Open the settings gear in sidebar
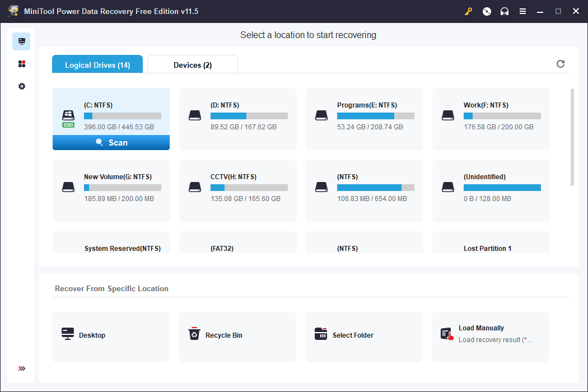588x392 pixels. [x=22, y=86]
